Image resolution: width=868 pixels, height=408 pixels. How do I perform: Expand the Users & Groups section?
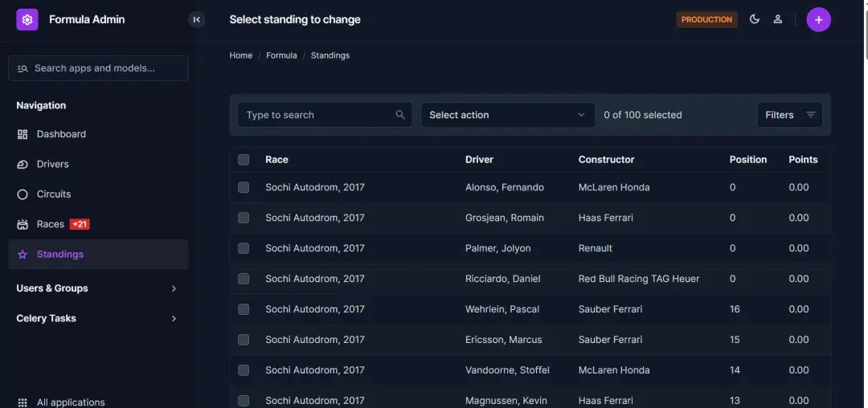click(x=98, y=288)
